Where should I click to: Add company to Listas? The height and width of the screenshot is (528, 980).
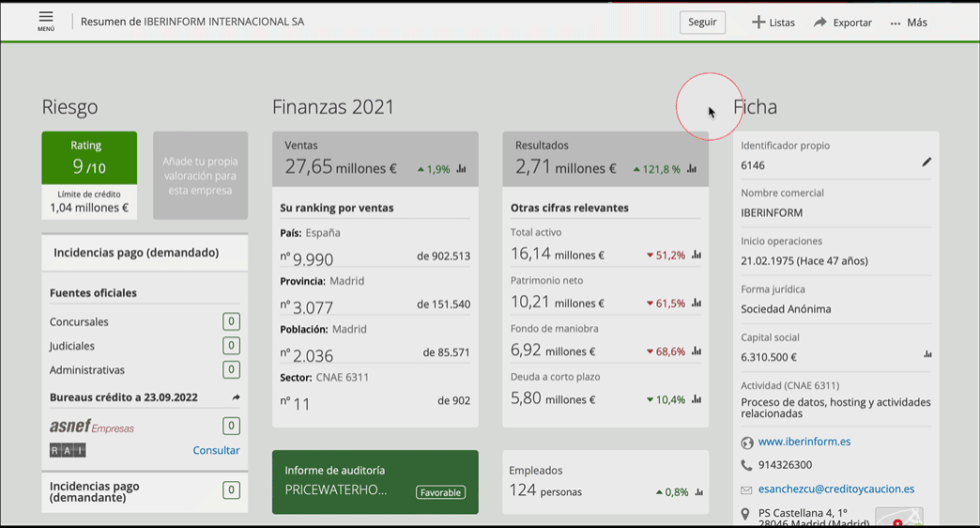coord(773,22)
